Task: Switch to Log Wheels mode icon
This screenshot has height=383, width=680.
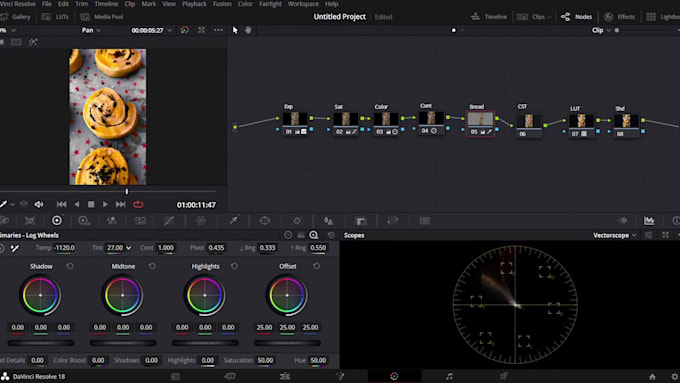Action: click(314, 235)
